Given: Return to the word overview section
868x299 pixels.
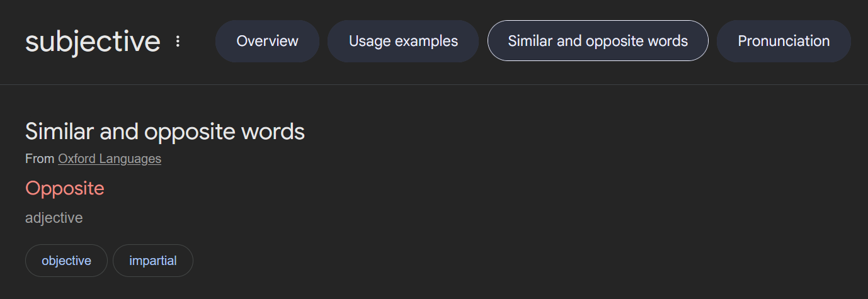Looking at the screenshot, I should [267, 42].
